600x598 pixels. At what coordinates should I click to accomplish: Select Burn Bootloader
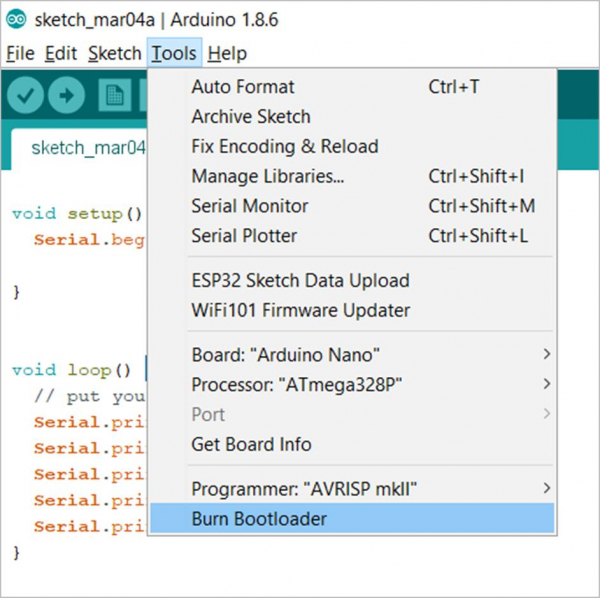pyautogui.click(x=259, y=518)
